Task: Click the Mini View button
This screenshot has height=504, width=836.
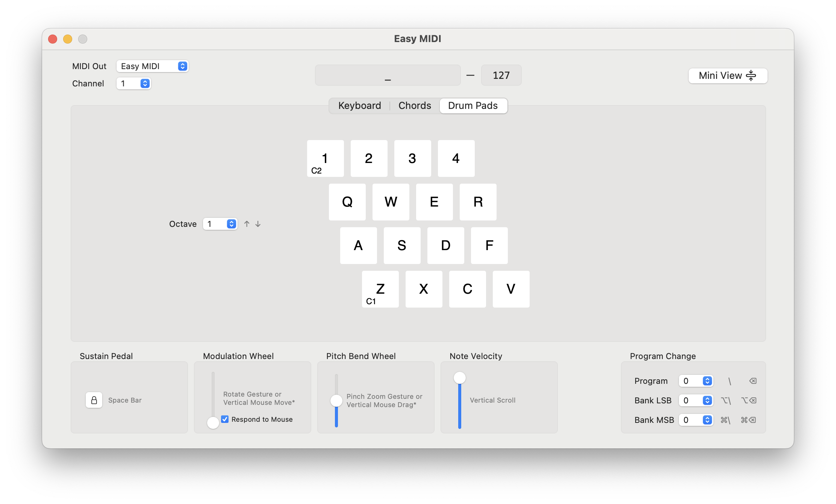Action: 727,75
